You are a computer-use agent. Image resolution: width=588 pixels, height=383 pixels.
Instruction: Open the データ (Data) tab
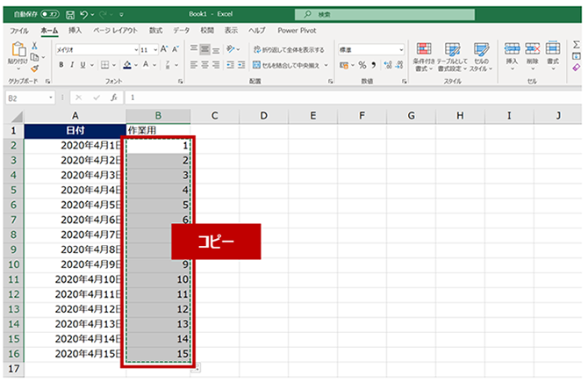click(x=181, y=30)
